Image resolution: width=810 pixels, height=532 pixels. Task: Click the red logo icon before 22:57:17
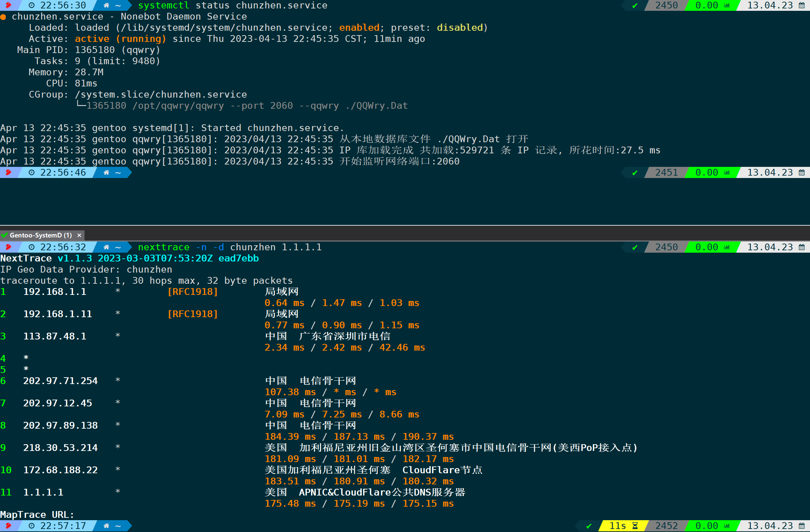pyautogui.click(x=8, y=526)
